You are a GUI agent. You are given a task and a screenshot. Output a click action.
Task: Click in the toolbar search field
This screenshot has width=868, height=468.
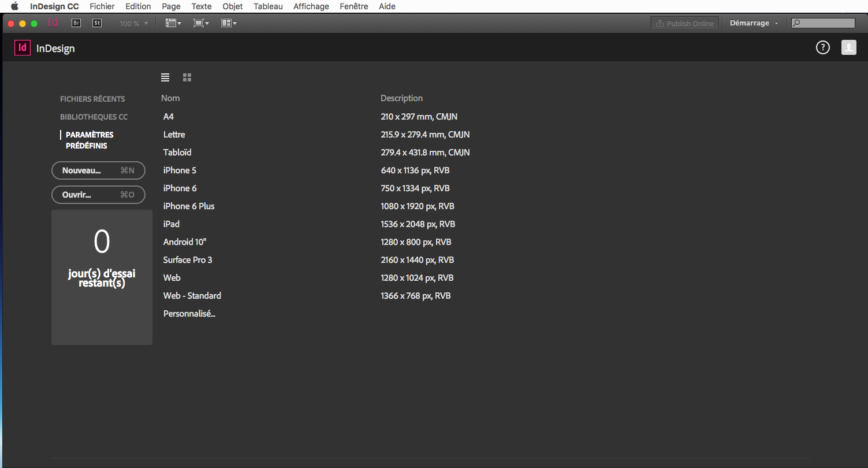823,23
